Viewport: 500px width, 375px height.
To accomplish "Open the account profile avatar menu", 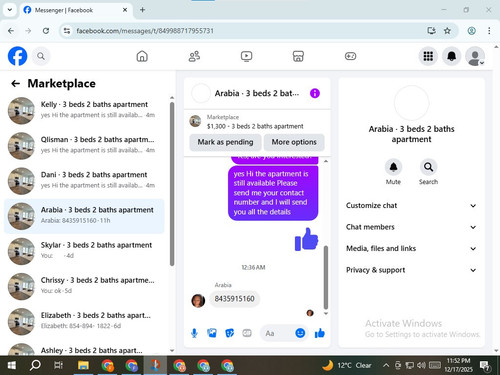I will [x=475, y=56].
